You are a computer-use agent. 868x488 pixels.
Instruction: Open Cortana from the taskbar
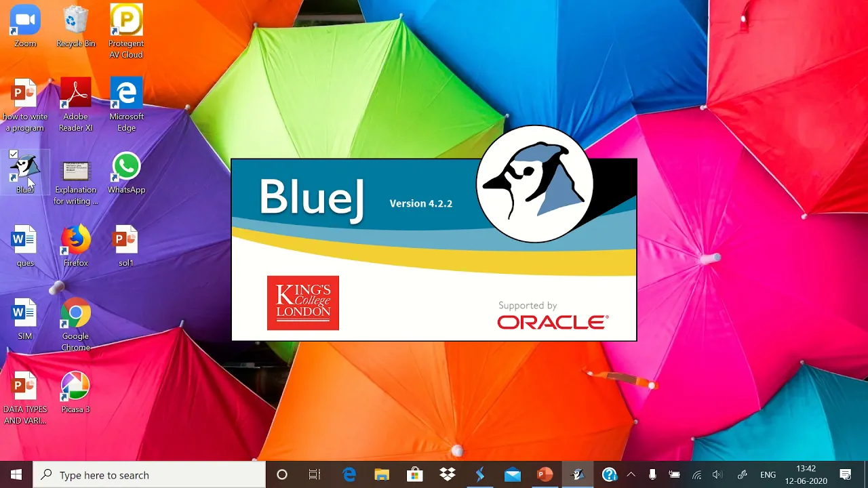coord(282,474)
